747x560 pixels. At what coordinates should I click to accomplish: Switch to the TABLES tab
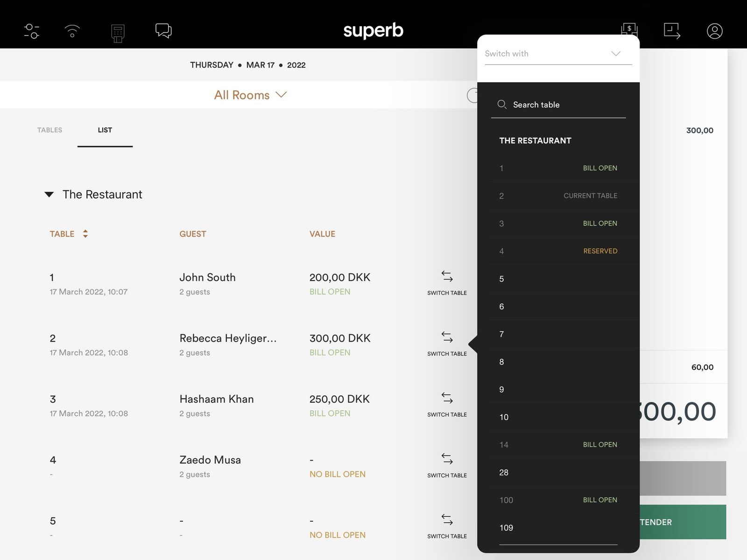click(49, 130)
